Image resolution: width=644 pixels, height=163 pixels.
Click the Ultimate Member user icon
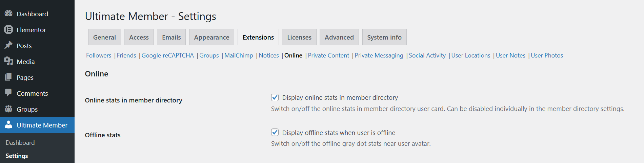coord(8,125)
